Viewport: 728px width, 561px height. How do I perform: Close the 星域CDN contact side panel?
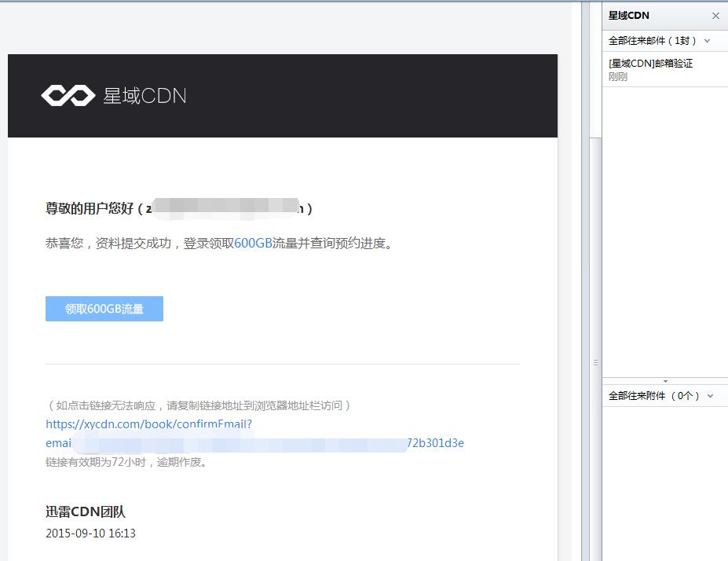[x=715, y=16]
